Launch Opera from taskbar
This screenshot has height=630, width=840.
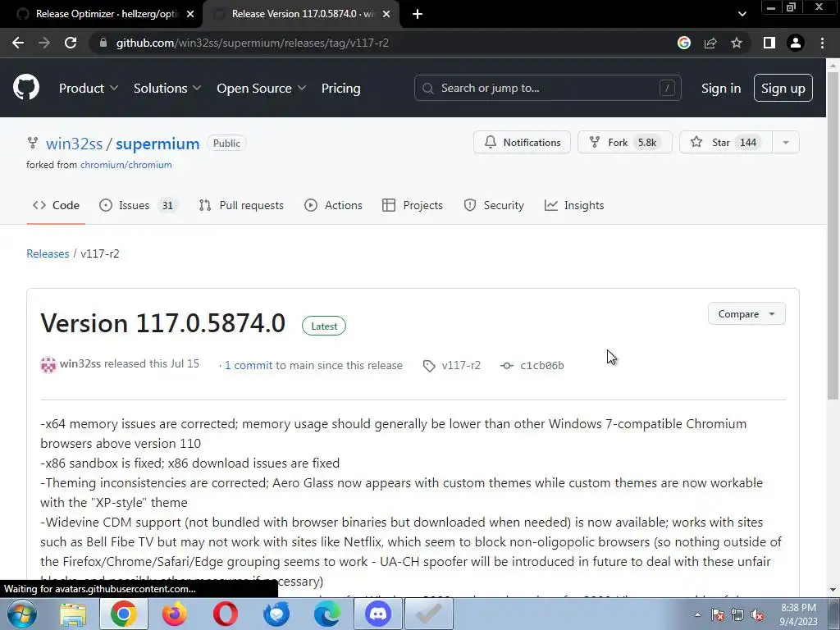[x=226, y=614]
